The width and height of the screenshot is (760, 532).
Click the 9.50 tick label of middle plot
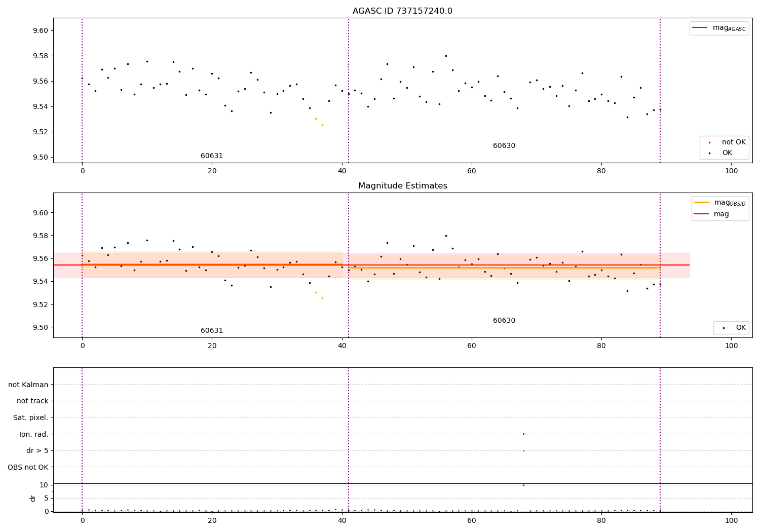coord(41,327)
